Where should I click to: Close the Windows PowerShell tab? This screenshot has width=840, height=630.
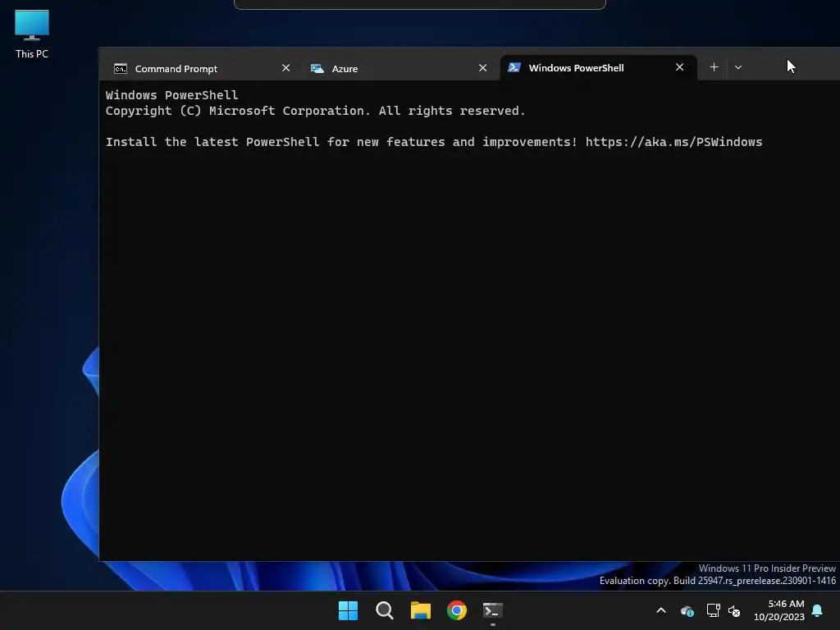tap(679, 67)
